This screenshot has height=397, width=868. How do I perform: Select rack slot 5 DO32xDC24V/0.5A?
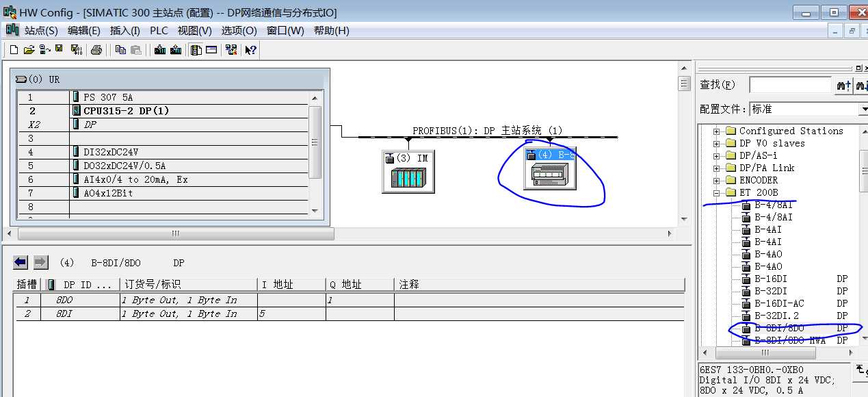point(163,166)
